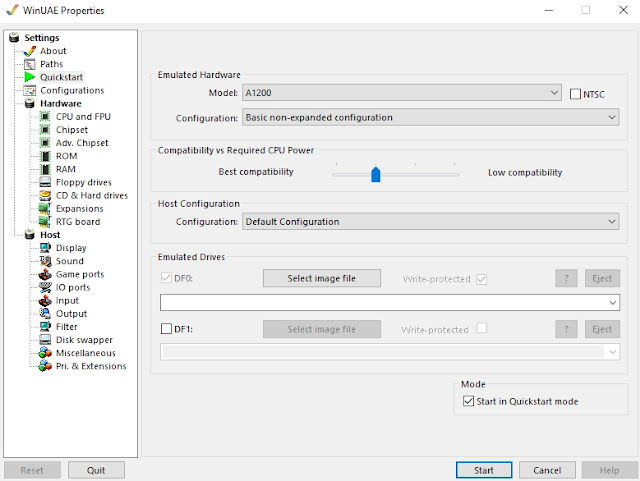Click the Input joystick icon

45,300
